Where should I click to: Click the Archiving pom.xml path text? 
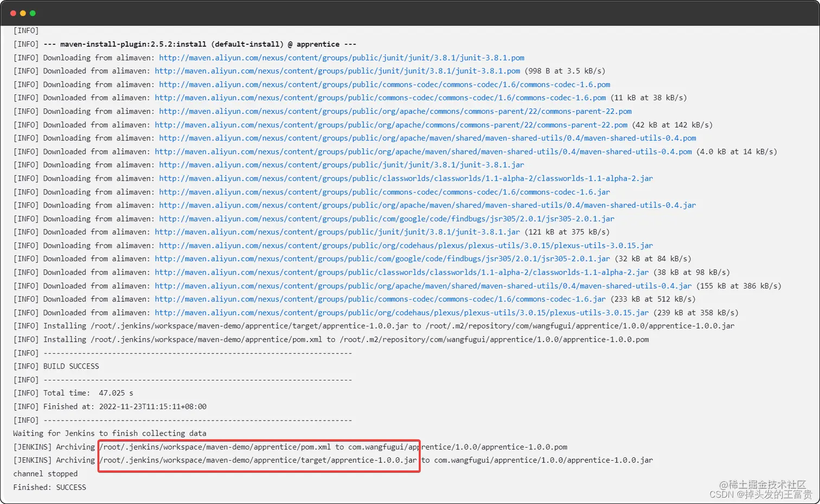tap(215, 447)
